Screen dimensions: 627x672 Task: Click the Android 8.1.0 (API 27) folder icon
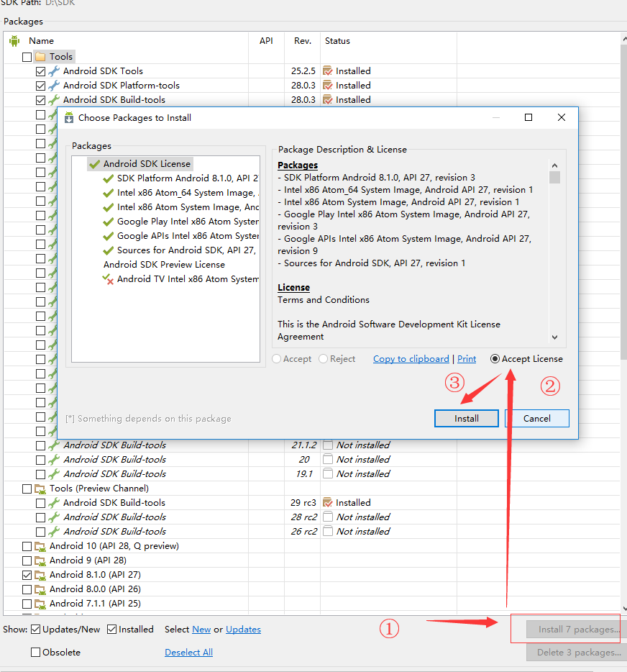coord(40,575)
